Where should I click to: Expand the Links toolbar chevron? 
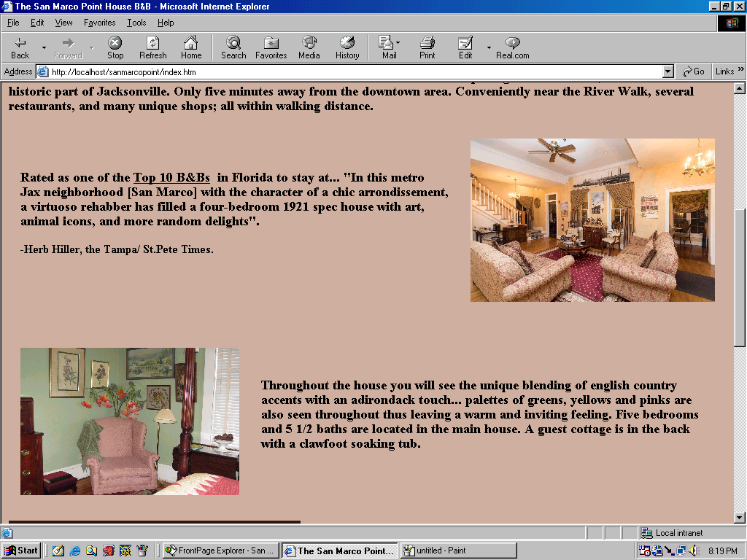coord(741,69)
